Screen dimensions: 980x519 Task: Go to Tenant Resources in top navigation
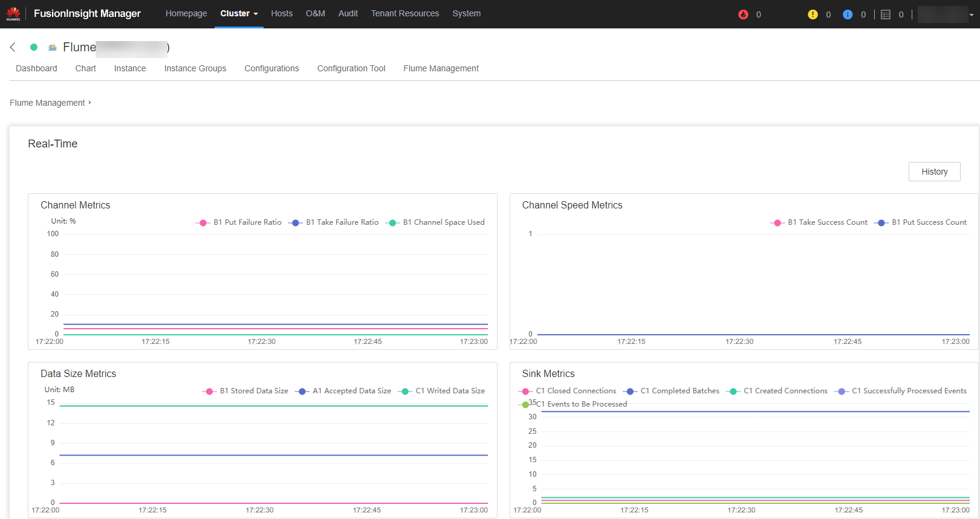(x=404, y=13)
